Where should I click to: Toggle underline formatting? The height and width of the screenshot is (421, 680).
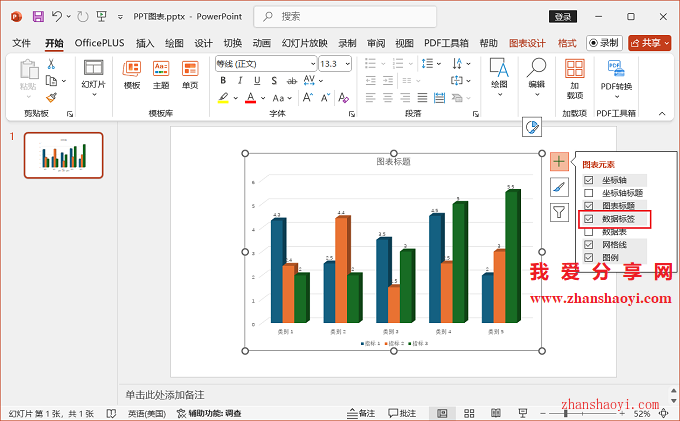tap(257, 81)
